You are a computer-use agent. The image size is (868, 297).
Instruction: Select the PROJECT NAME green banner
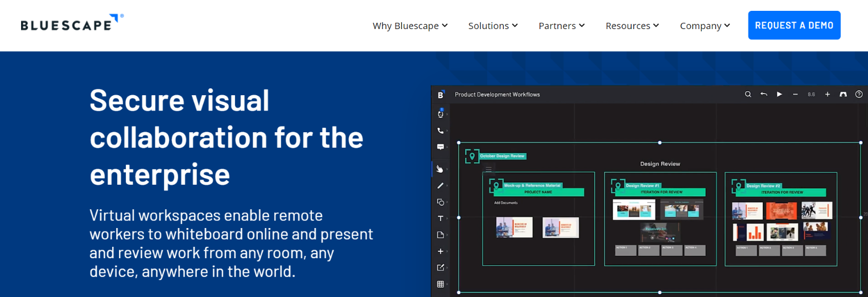[x=538, y=192]
